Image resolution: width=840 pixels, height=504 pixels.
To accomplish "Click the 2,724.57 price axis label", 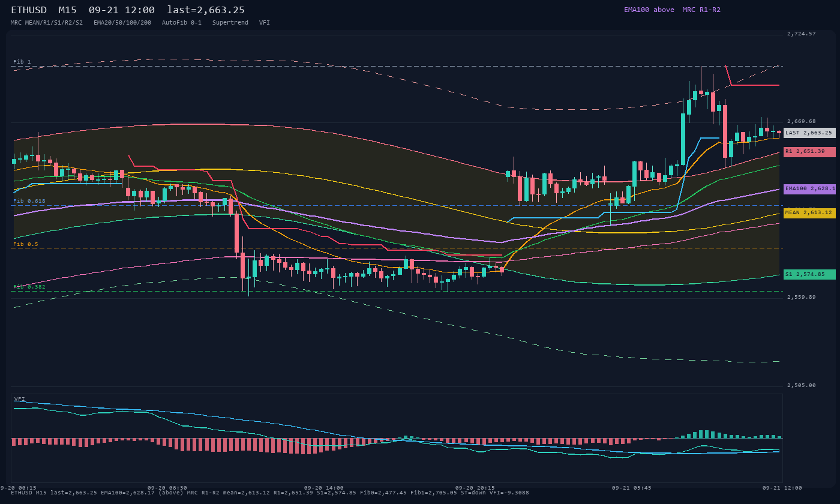I will (x=802, y=34).
